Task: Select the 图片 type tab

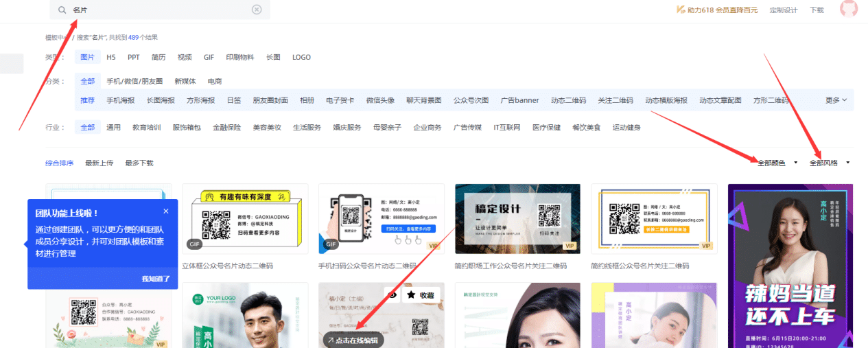Action: coord(88,58)
